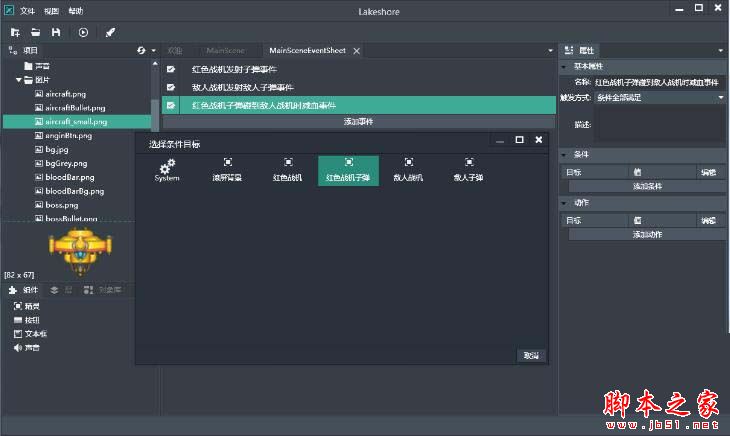Switch to the 欢迎 tab
Viewport: 730px width, 436px height.
(x=175, y=50)
